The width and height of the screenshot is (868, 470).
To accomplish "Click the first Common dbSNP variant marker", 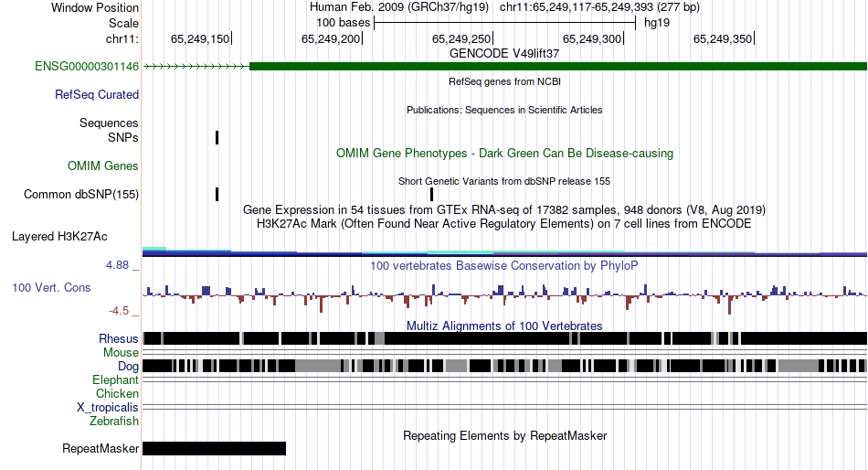I will point(217,195).
